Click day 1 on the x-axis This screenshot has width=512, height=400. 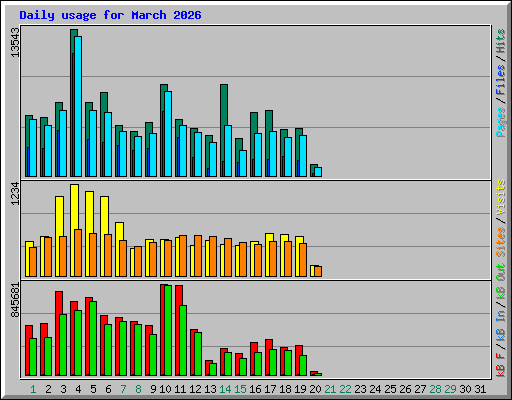tap(33, 389)
